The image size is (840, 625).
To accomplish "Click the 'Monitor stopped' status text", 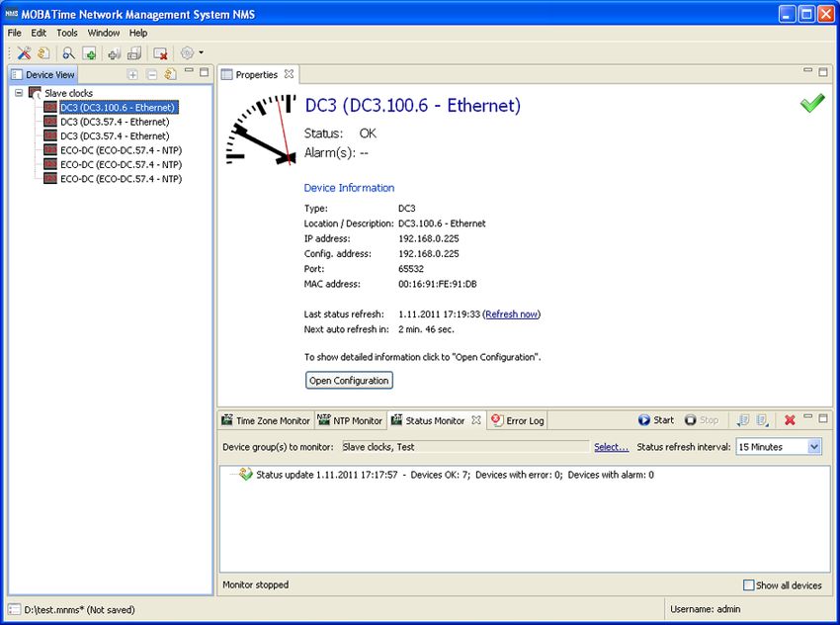I will 256,584.
